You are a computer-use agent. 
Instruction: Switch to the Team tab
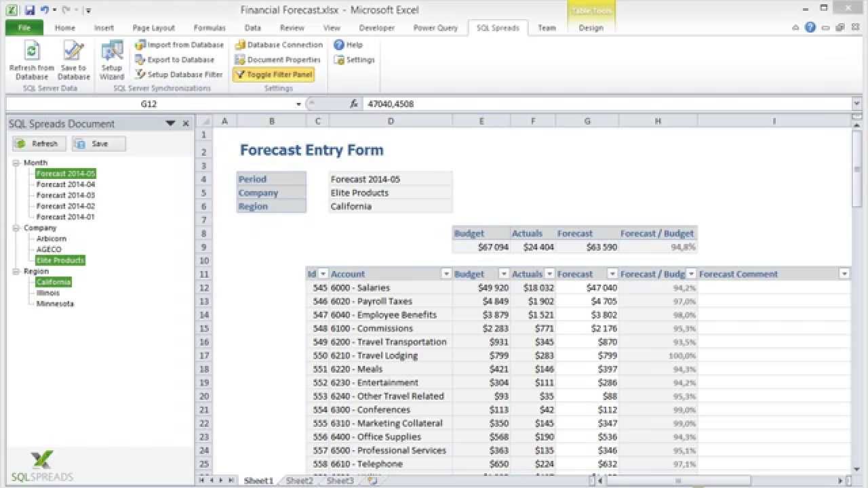547,28
